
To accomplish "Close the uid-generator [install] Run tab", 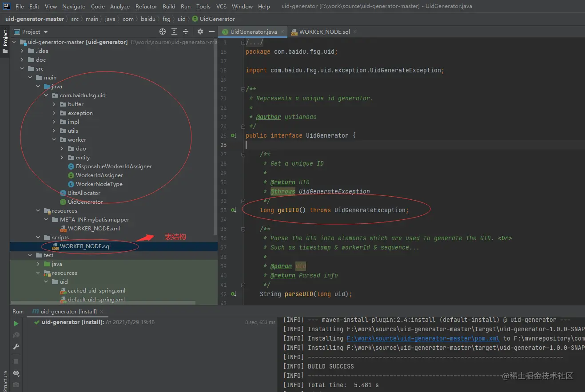I will point(101,312).
